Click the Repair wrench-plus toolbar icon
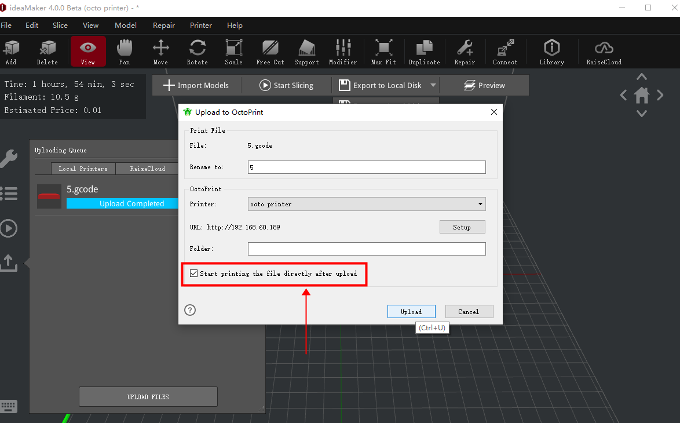This screenshot has height=424, width=680. pos(465,52)
